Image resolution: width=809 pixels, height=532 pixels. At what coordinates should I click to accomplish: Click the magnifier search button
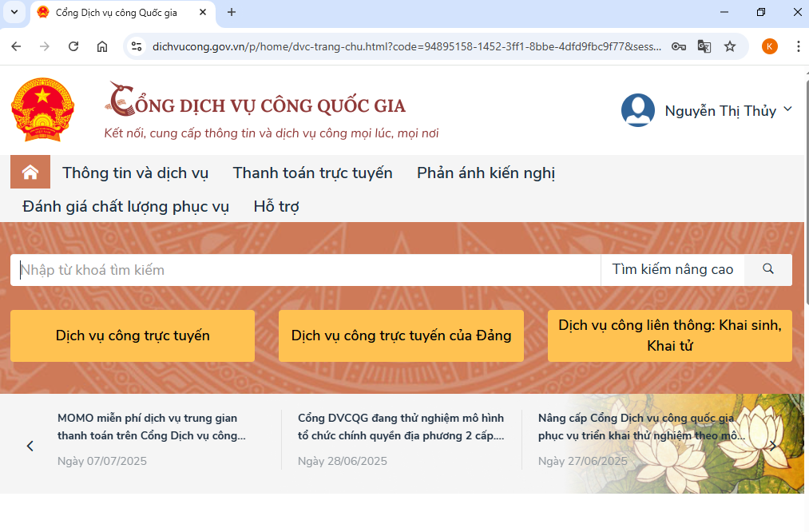click(767, 269)
